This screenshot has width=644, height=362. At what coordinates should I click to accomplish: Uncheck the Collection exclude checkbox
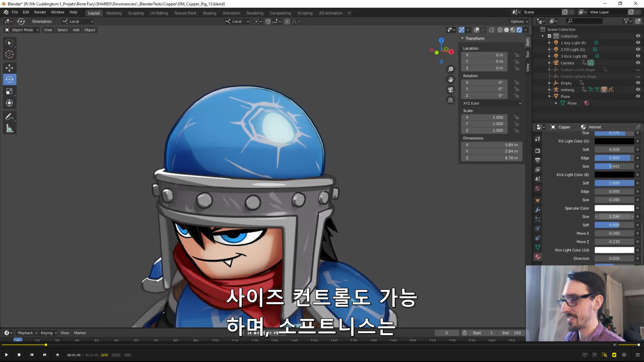549,36
